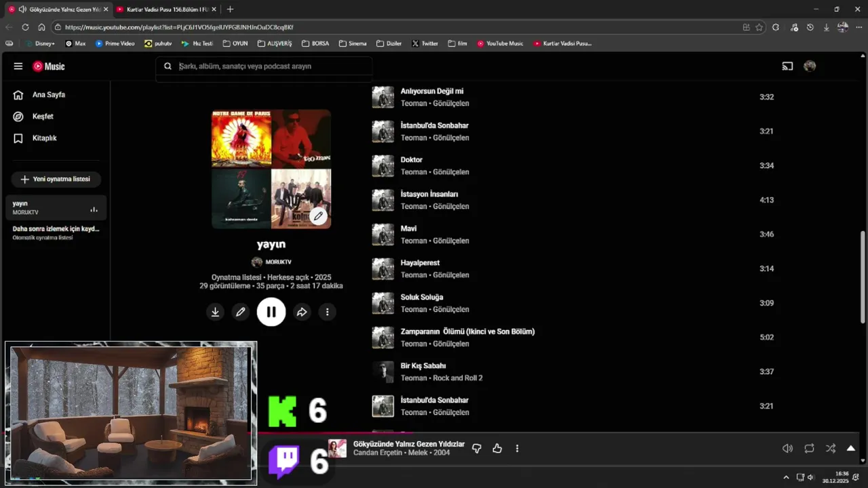Open the playlist three-dot options menu
The width and height of the screenshot is (868, 488).
tap(327, 312)
